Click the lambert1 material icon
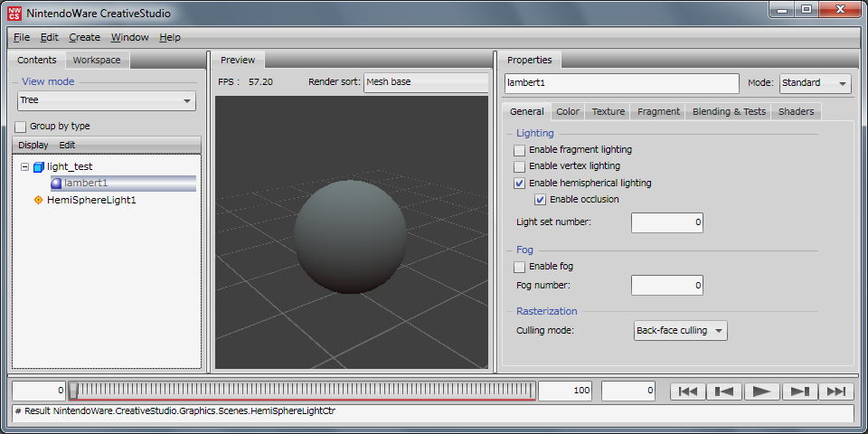Screen dimensions: 868x434 click(x=56, y=184)
